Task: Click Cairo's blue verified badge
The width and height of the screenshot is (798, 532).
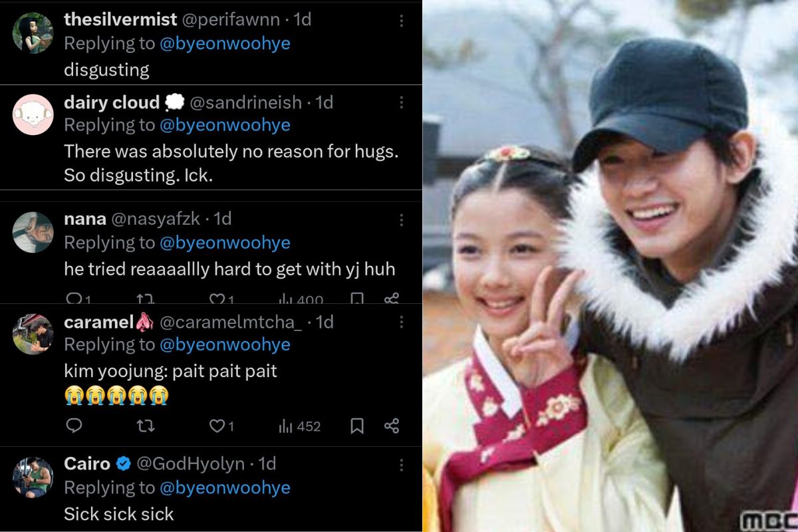Action: 124,464
